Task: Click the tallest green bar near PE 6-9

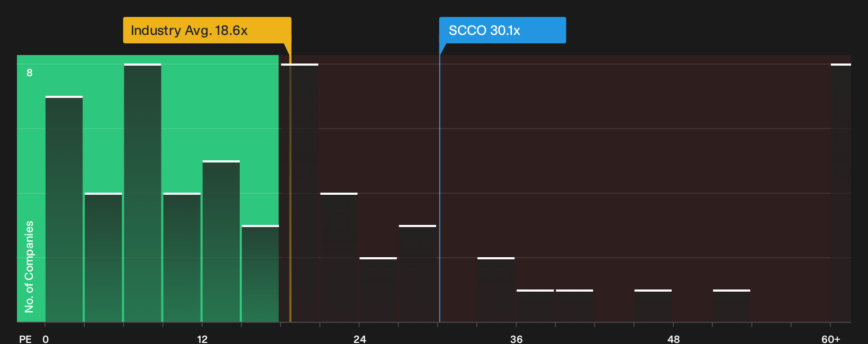Action: (x=143, y=193)
